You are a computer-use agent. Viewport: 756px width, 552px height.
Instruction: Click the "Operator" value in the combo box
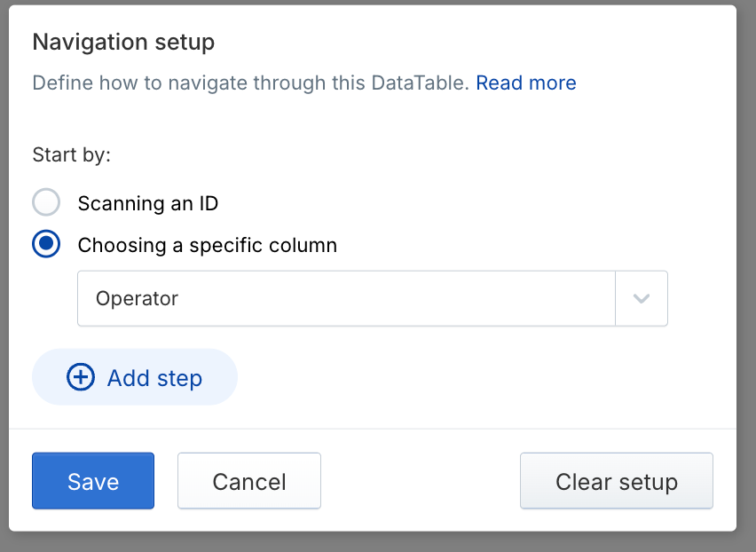tap(138, 298)
